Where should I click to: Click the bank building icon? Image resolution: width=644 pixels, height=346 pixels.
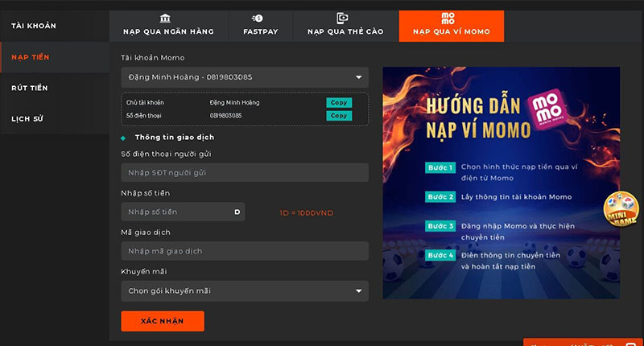pos(165,19)
